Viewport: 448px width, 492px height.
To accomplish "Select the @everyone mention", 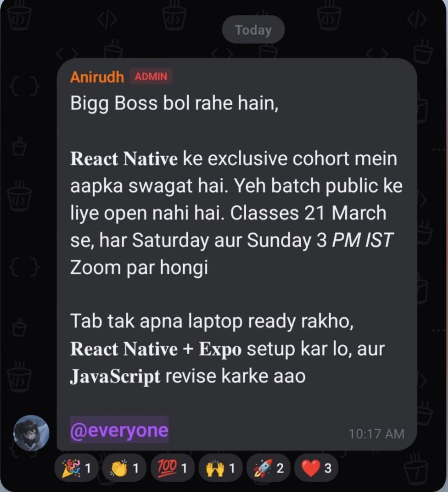I will [119, 429].
